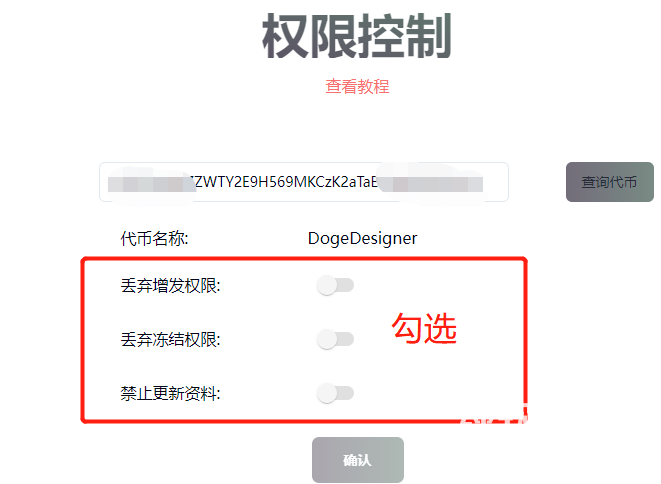Click the 丢弃增发权限 label text
The height and width of the screenshot is (484, 661).
click(x=170, y=286)
